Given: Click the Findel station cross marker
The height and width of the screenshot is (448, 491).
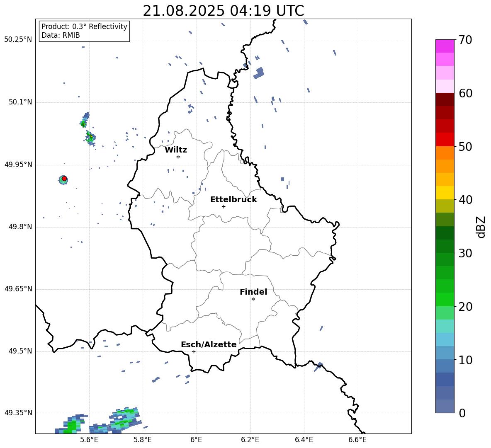Looking at the screenshot, I should 253,299.
